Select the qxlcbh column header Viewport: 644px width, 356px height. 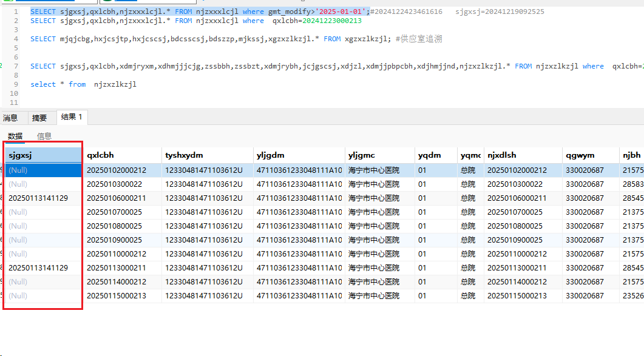point(123,155)
